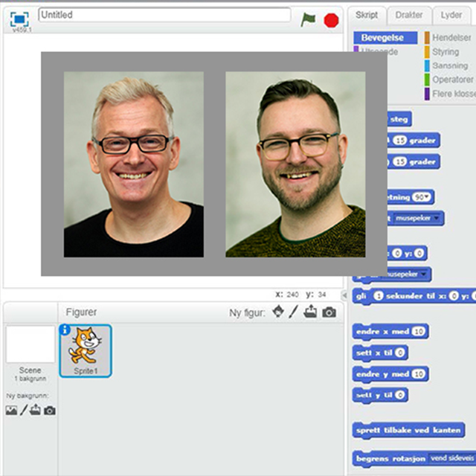Click seconds value 1 in gli block

(x=379, y=296)
